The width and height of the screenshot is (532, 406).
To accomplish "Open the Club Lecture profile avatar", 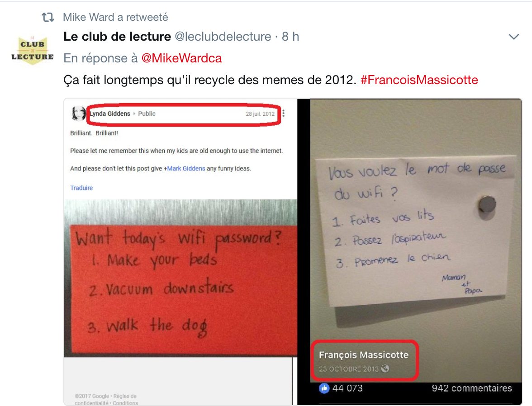I will (32, 50).
